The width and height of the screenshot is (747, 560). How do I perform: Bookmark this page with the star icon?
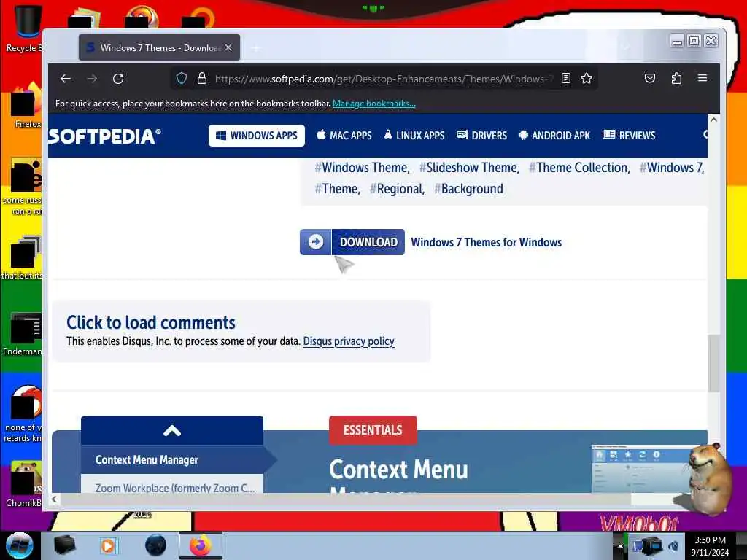coord(587,79)
